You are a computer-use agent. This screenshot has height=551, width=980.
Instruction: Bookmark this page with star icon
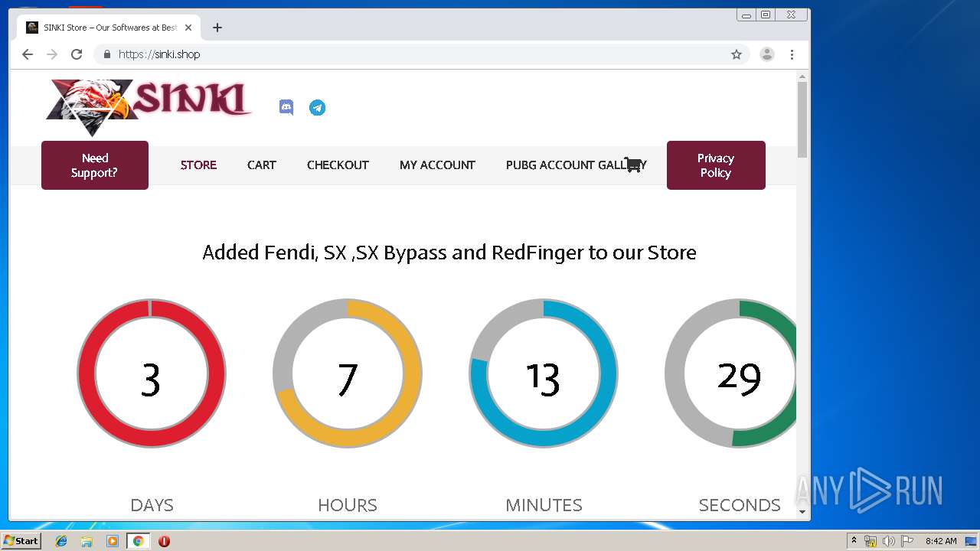[x=737, y=54]
